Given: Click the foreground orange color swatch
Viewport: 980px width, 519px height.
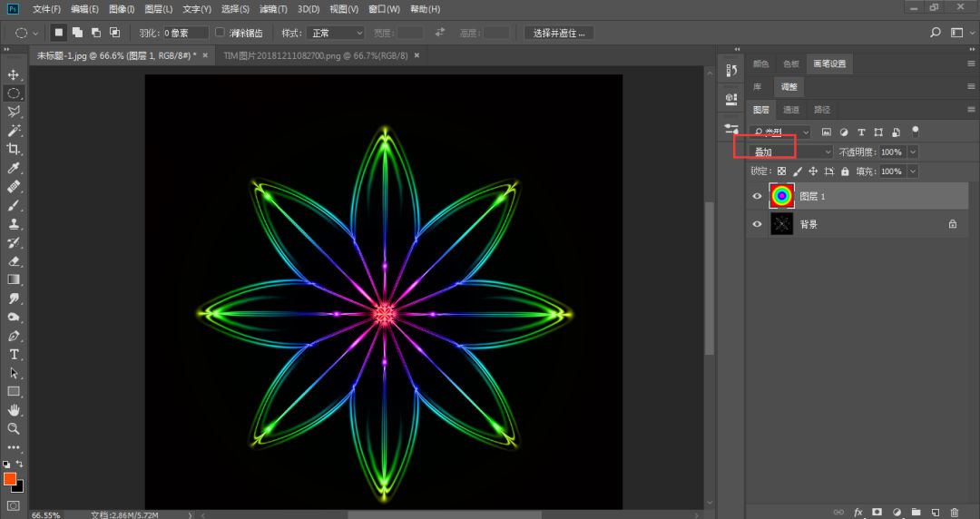Looking at the screenshot, I should click(x=9, y=479).
